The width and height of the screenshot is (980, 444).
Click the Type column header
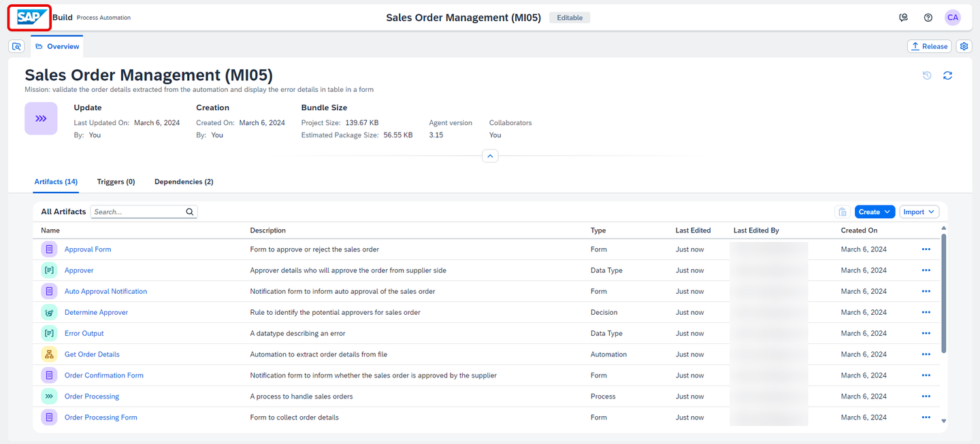[598, 230]
